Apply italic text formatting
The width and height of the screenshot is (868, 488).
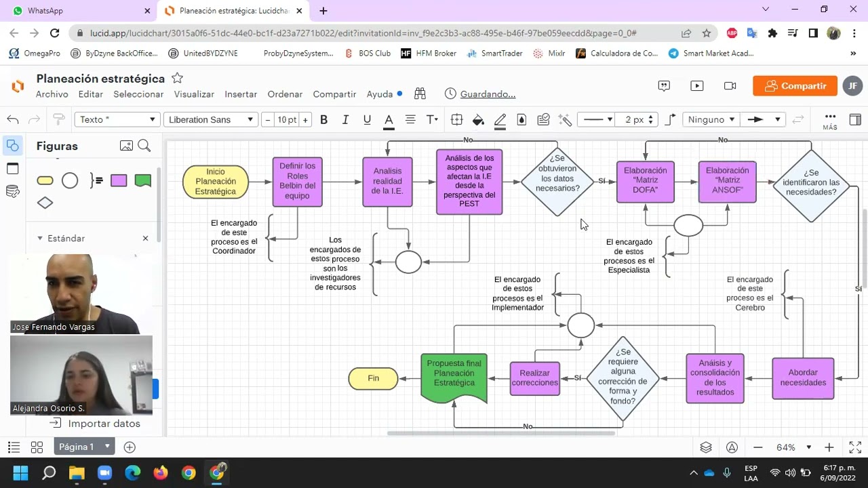(x=345, y=120)
